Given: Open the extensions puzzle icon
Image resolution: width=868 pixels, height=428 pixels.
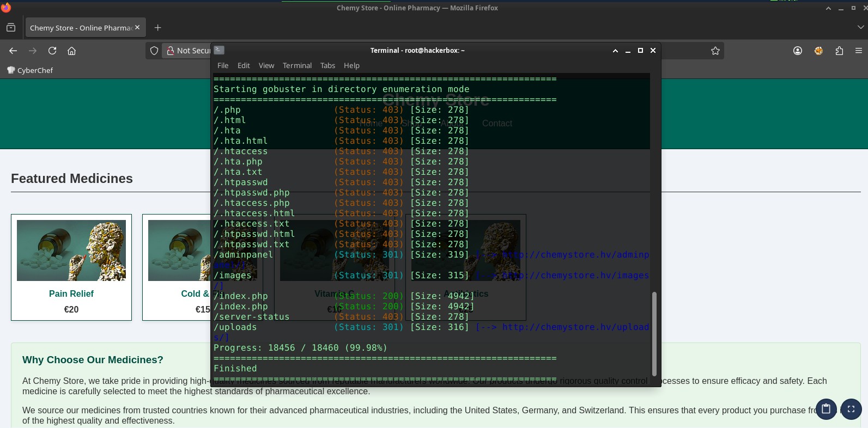Looking at the screenshot, I should [839, 51].
